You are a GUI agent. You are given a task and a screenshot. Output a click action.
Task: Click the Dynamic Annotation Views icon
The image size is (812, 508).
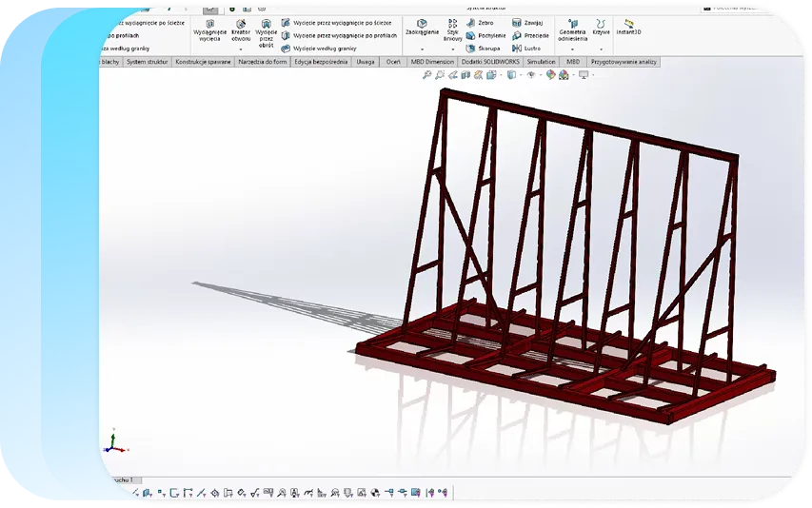479,75
